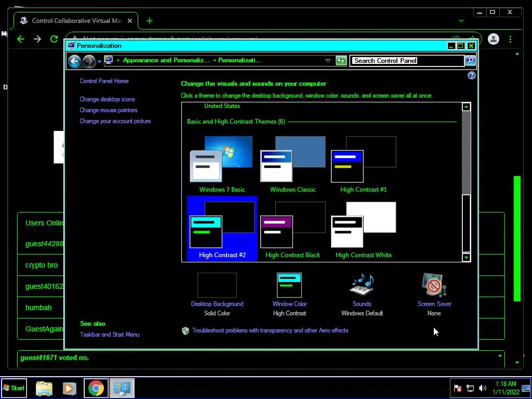Click Show Desktop icon in tray corner
The height and width of the screenshot is (399, 532).
[x=526, y=388]
